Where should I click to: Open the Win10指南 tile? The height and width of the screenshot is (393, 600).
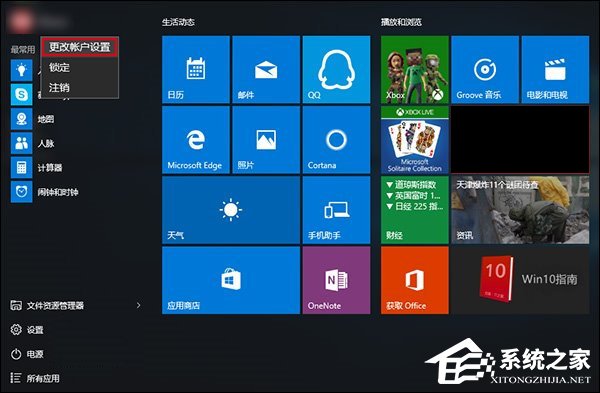pos(520,280)
